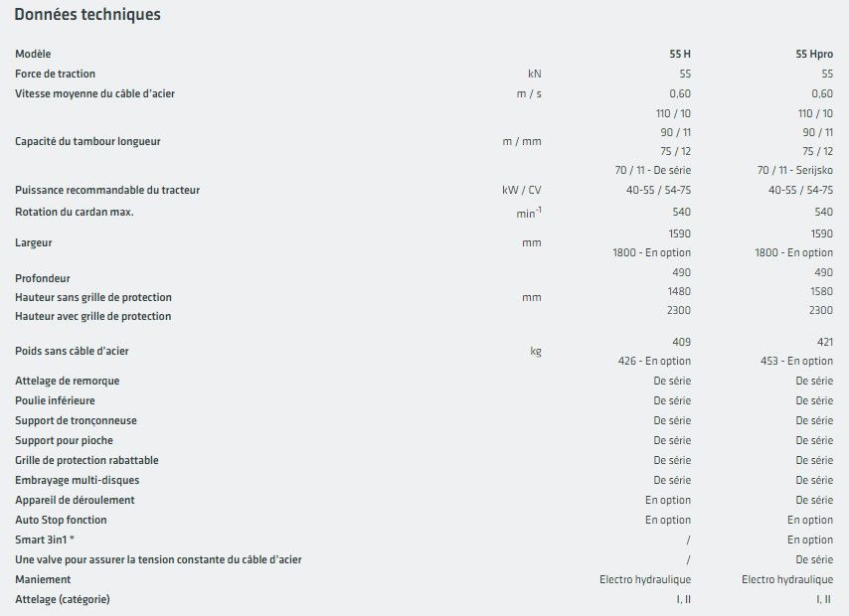The image size is (849, 616).
Task: Select the "Largeur" row label
Action: coord(34,242)
